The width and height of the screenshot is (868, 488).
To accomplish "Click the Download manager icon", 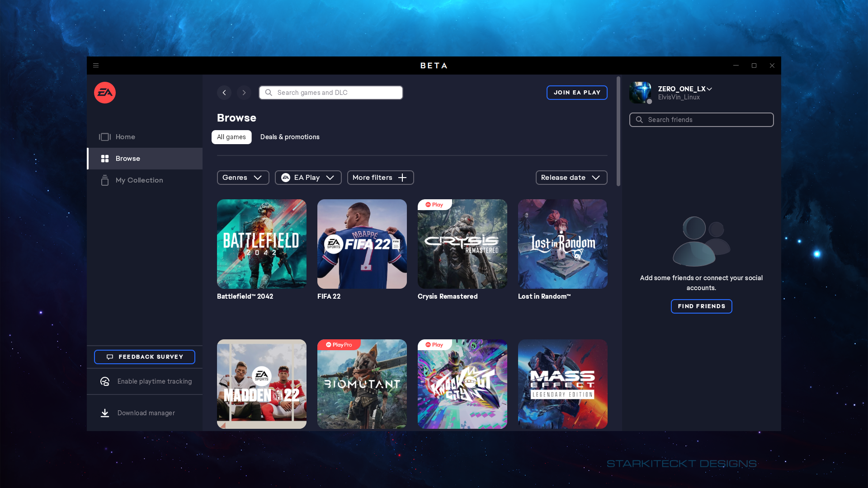I will (105, 413).
